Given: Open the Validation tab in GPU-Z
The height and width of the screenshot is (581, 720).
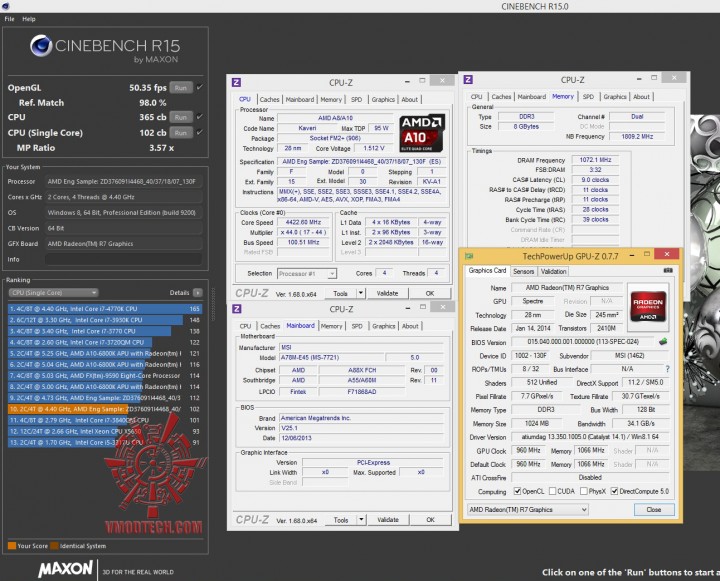Looking at the screenshot, I should coord(553,271).
